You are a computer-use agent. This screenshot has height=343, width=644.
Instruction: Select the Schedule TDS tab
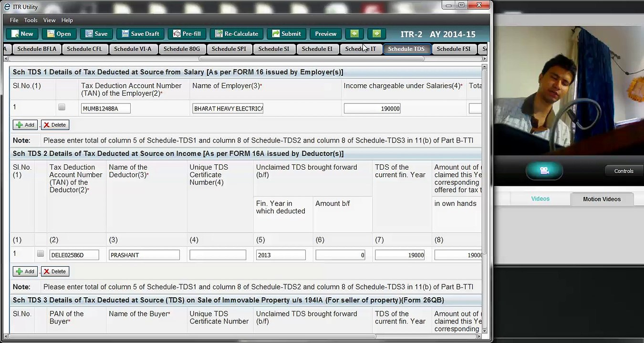(406, 49)
